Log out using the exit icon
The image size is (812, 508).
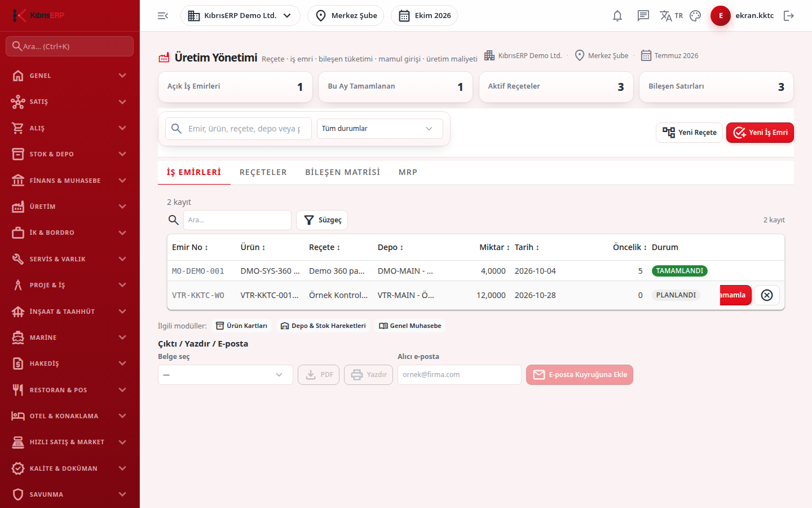[789, 16]
